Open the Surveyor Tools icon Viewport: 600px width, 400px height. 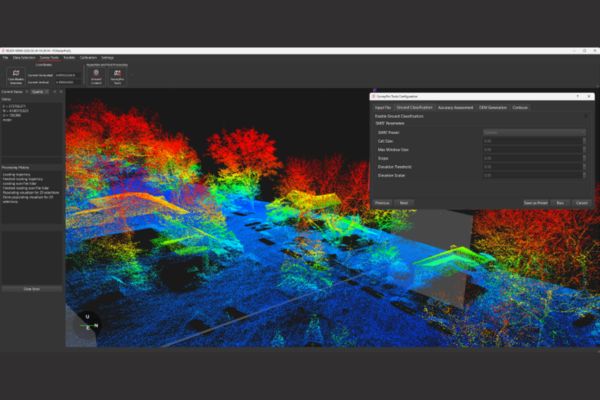118,75
